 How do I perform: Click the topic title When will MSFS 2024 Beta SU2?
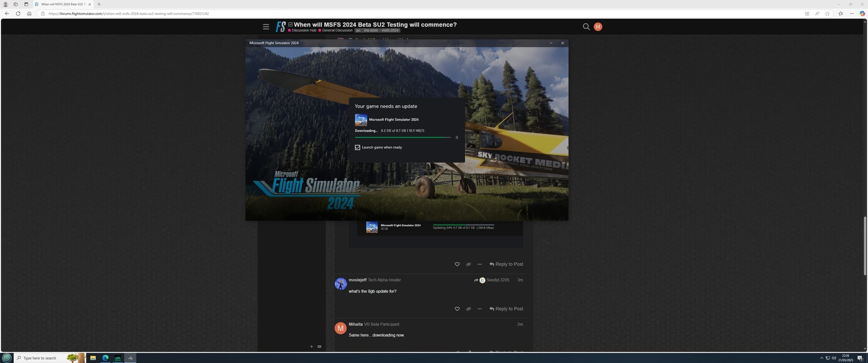tap(375, 24)
